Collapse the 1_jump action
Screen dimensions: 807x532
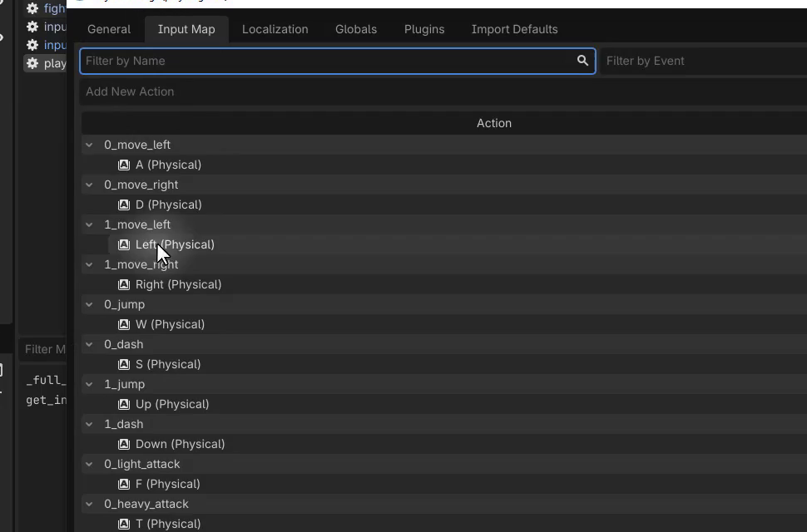[89, 384]
